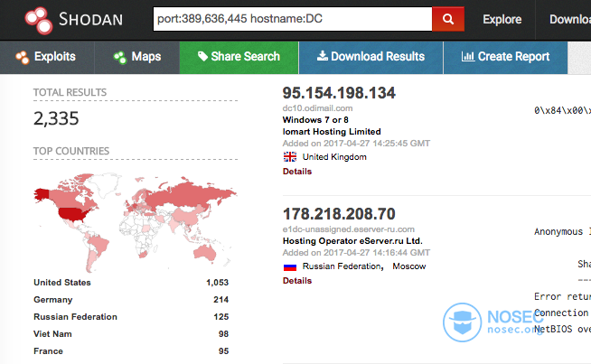The image size is (591, 364).
Task: Click the Share Search button
Action: [239, 57]
